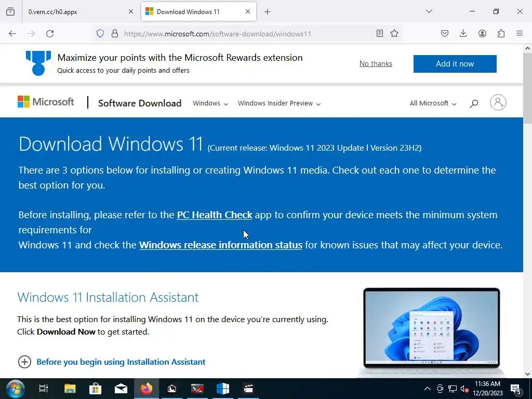Screen dimensions: 532x399
Task: Click the Windows 11 laptop image
Action: [431, 332]
